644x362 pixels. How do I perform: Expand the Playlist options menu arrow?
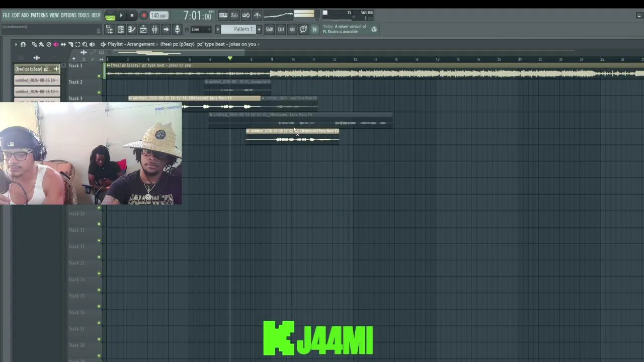16,44
